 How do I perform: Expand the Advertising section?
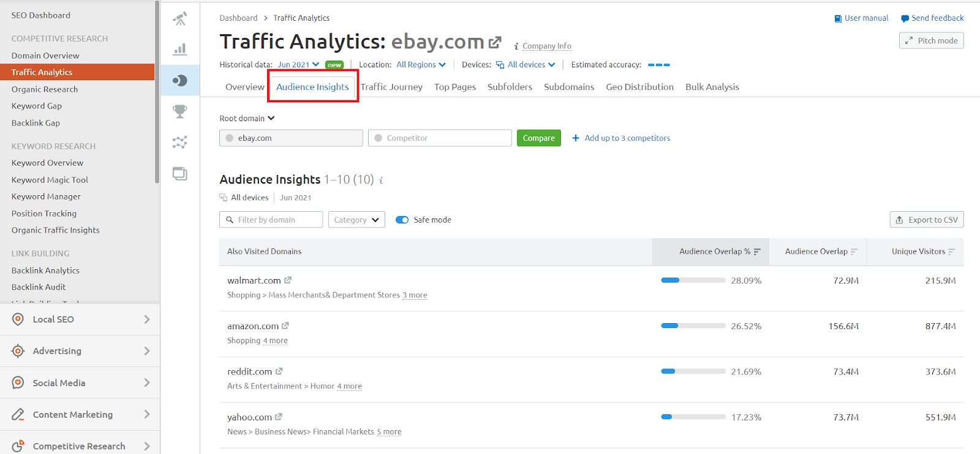pyautogui.click(x=147, y=351)
